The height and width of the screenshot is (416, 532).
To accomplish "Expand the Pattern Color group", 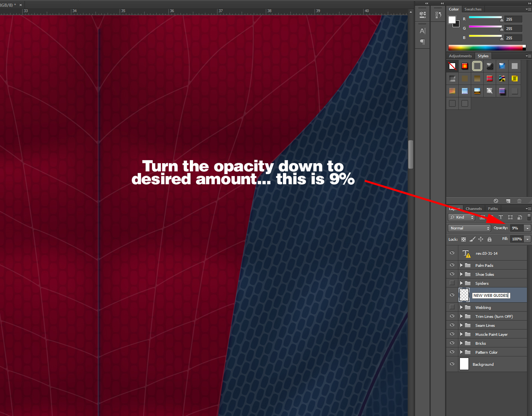I will coord(461,352).
